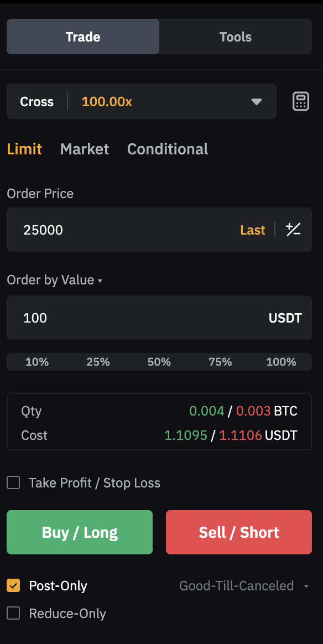
Task: Open the Cross 100.00x leverage selector
Action: coord(141,101)
